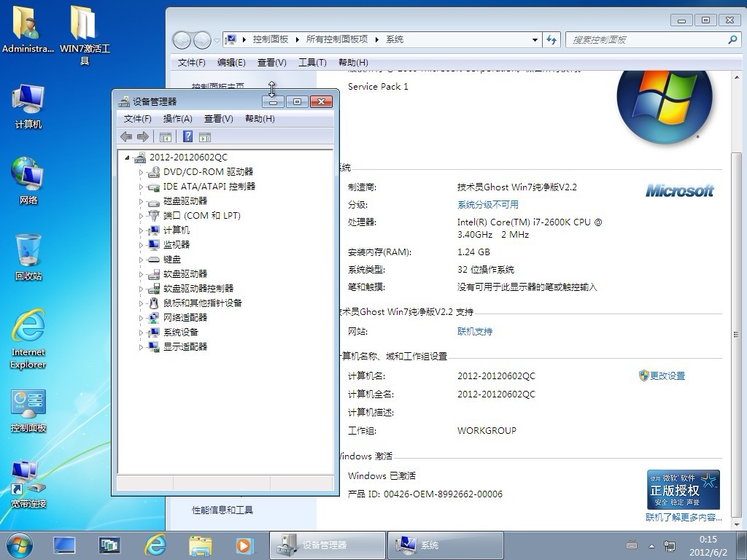Collapse the 2012-20120602QC root node
The image size is (747, 560).
127,157
